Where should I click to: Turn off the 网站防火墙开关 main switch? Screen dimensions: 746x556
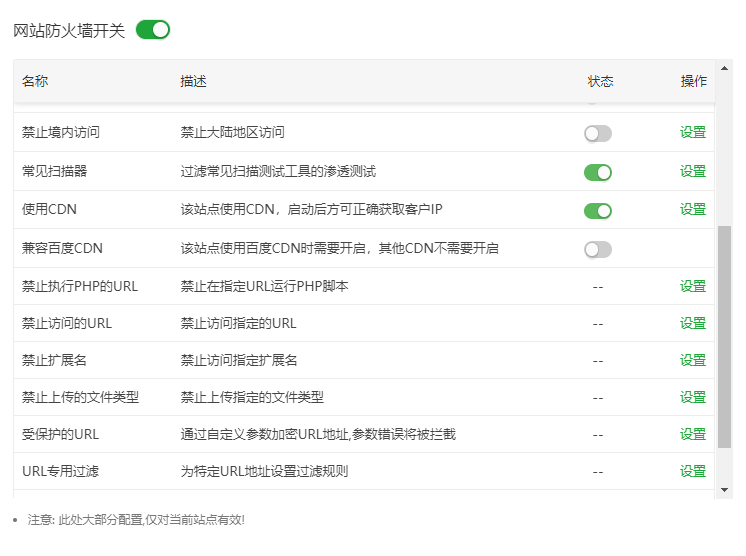click(x=153, y=30)
